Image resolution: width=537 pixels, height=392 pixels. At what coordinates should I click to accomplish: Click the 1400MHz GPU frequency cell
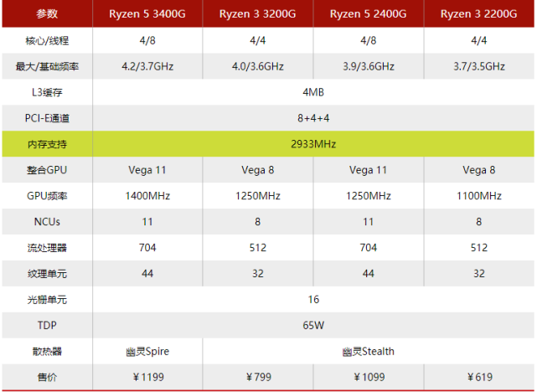[x=147, y=196]
